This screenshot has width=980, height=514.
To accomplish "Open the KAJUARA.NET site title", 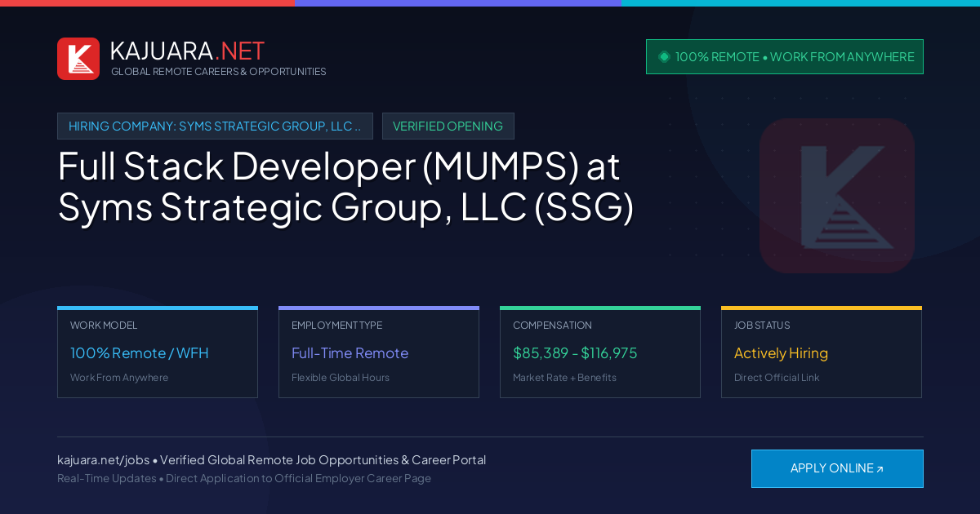I will pyautogui.click(x=187, y=51).
